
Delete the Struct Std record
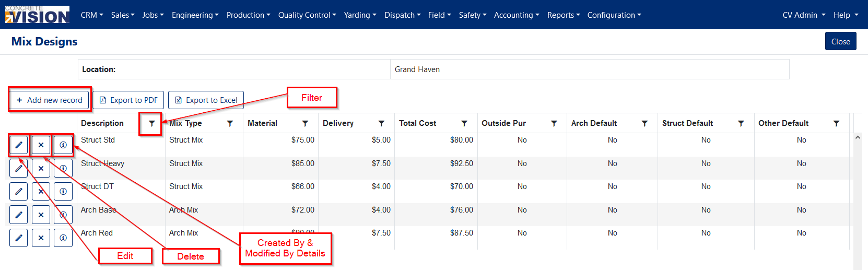coord(41,145)
